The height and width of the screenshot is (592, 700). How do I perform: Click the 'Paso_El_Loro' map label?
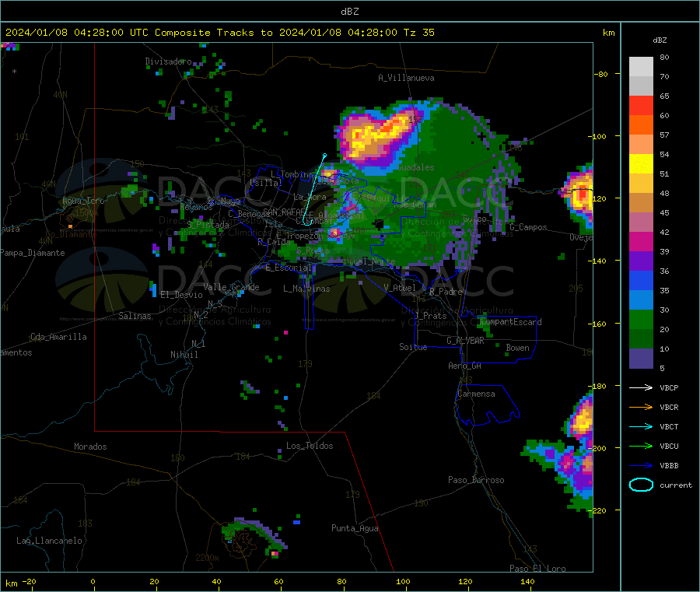point(537,569)
